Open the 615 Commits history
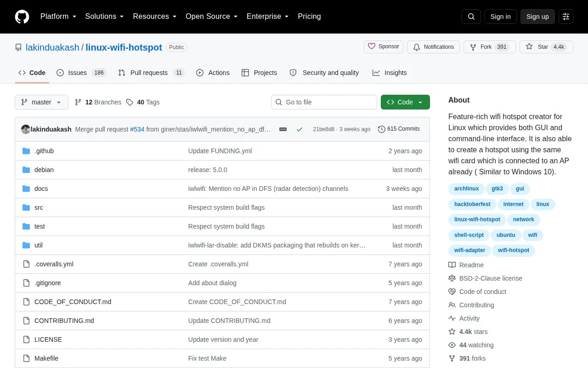This screenshot has height=368, width=588. click(x=399, y=129)
